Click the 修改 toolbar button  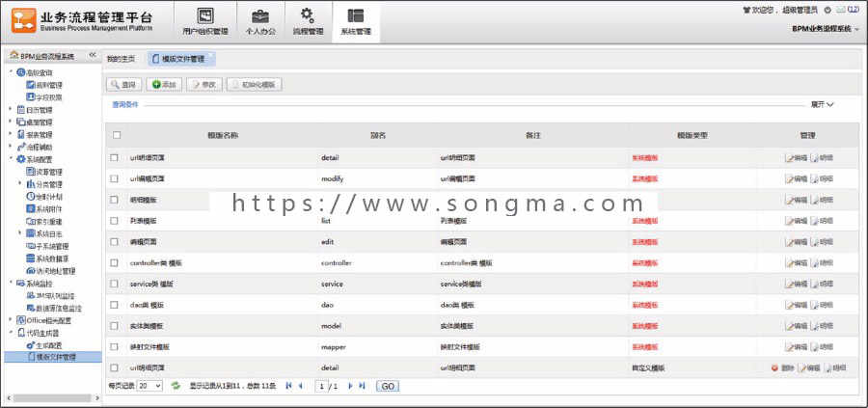tap(204, 85)
